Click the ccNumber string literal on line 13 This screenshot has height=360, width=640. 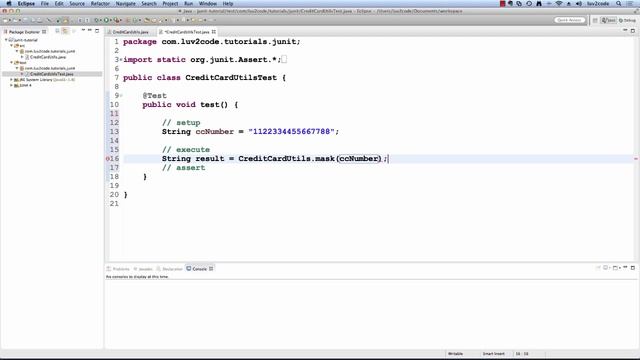pyautogui.click(x=291, y=131)
